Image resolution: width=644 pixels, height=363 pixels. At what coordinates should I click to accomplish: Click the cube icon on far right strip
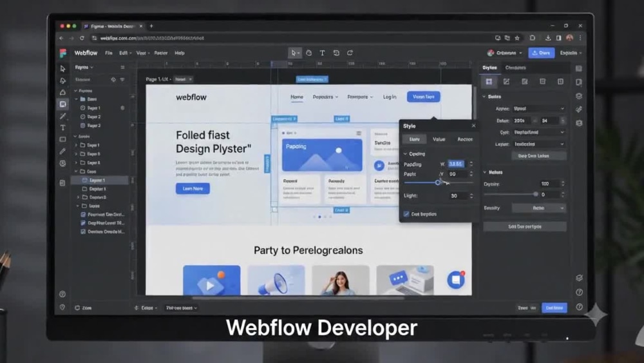click(579, 123)
